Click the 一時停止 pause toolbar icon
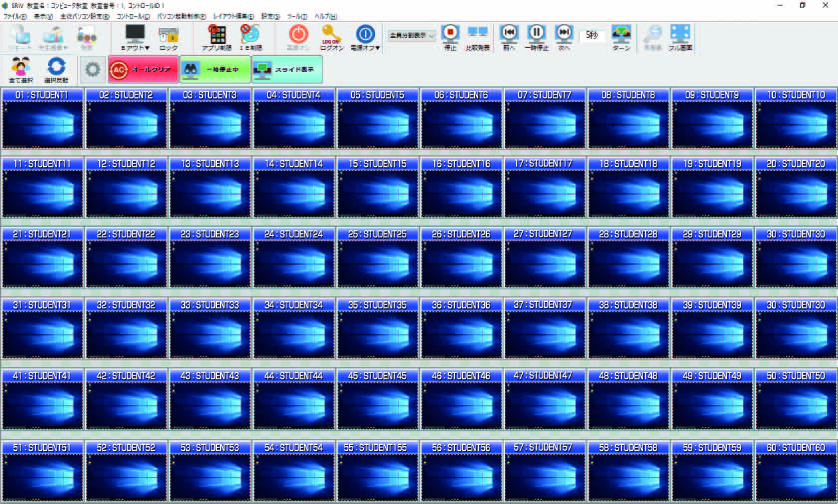This screenshot has height=504, width=838. 537,38
